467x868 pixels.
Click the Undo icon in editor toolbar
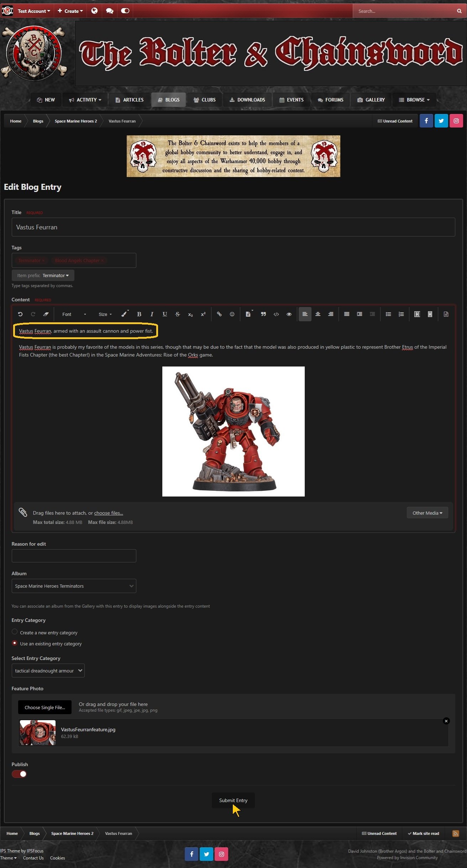coord(20,314)
